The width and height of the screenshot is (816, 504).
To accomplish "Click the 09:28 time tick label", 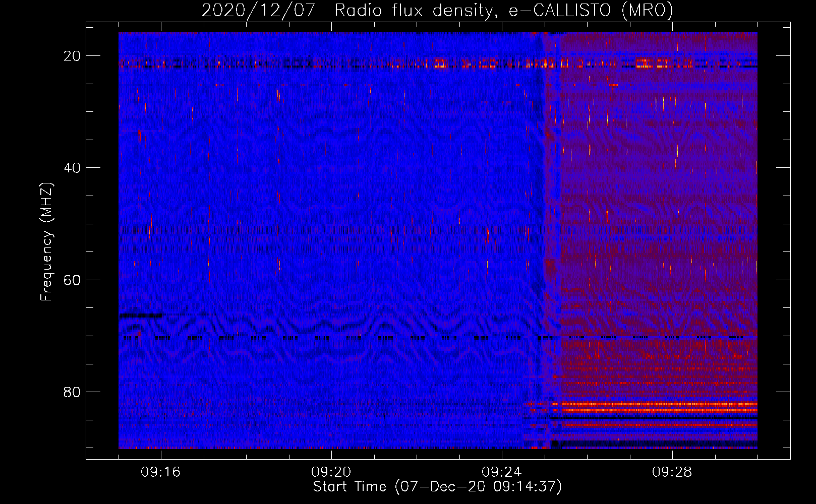I will pyautogui.click(x=672, y=472).
